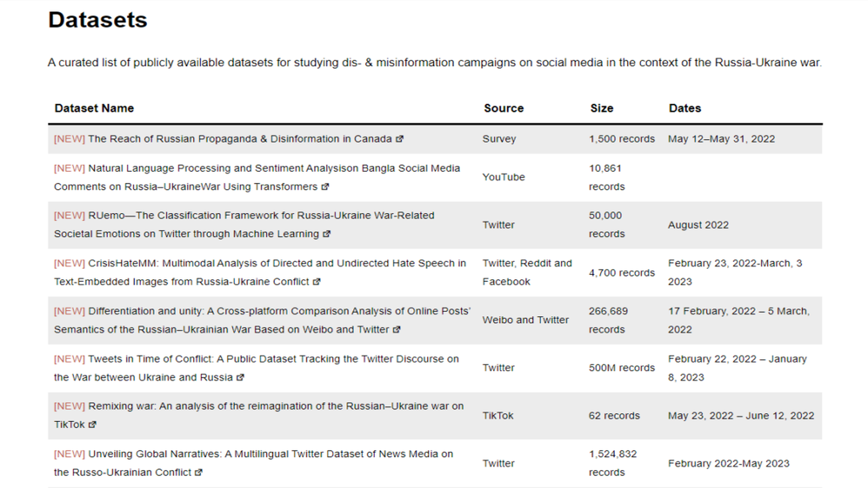Click the Size column header
868x488 pixels.
[x=602, y=108]
